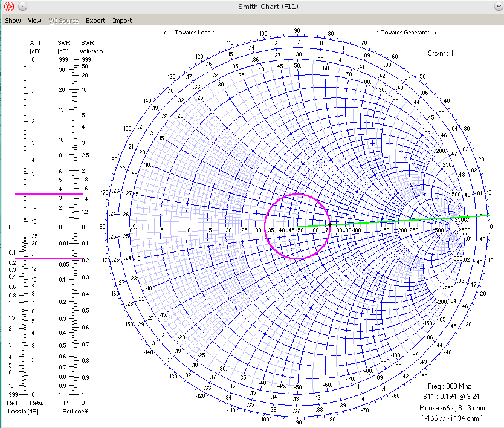Click the title bar chevron button at right
Image resolution: width=504 pixels, height=428 pixels.
[499, 7]
